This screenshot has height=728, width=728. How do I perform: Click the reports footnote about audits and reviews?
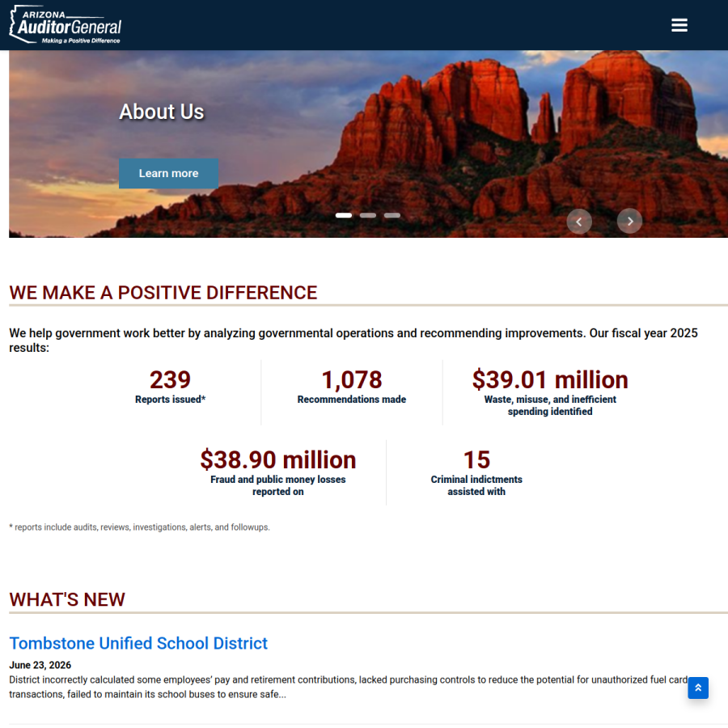click(x=139, y=527)
